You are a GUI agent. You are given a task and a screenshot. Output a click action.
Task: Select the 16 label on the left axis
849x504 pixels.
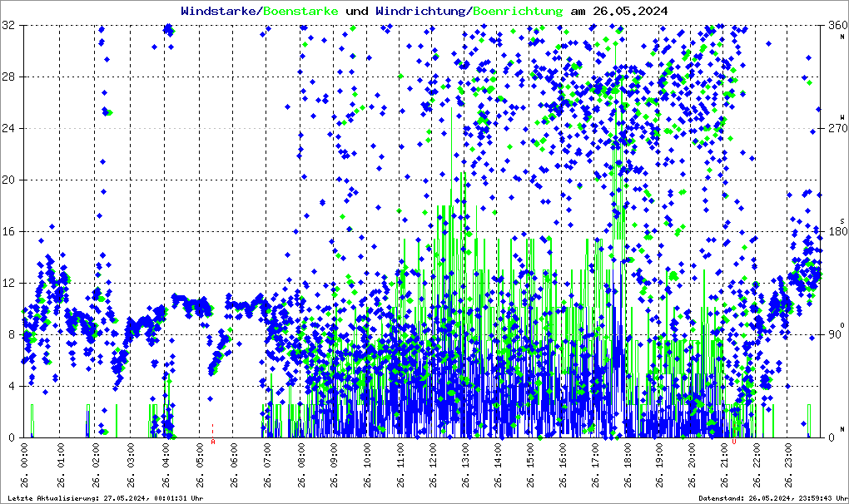pyautogui.click(x=9, y=232)
